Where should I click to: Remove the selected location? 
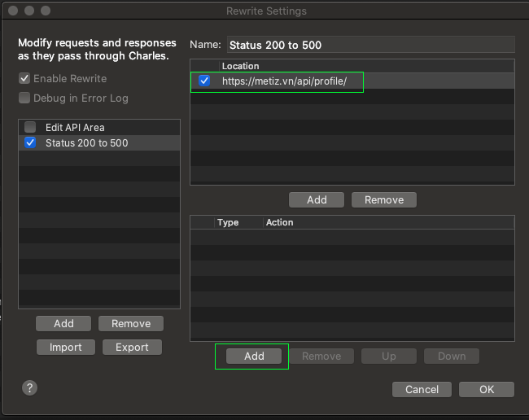coord(384,199)
